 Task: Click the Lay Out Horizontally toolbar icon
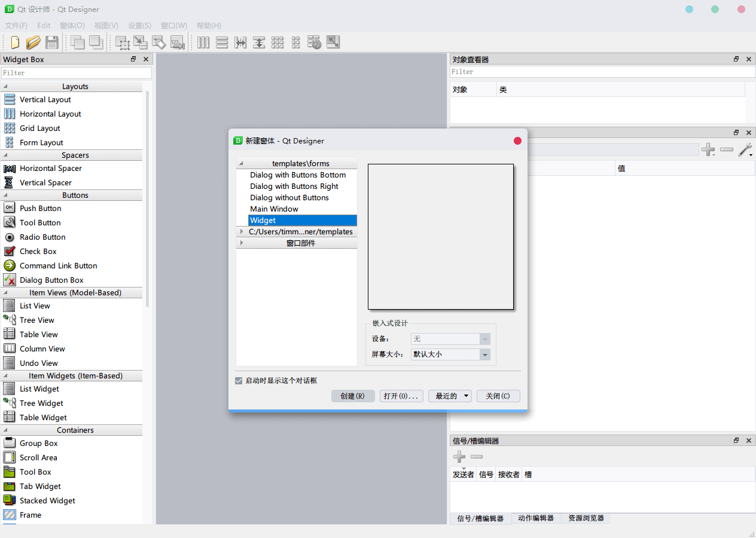coord(203,42)
